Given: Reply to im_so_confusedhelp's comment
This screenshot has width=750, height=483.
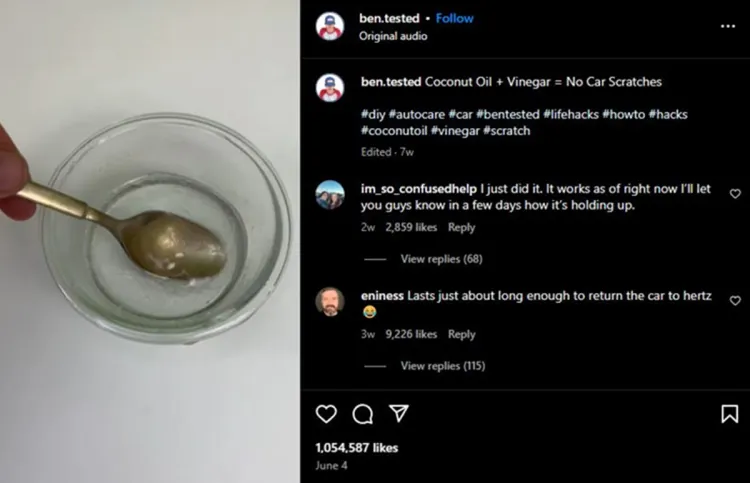Looking at the screenshot, I should 461,227.
